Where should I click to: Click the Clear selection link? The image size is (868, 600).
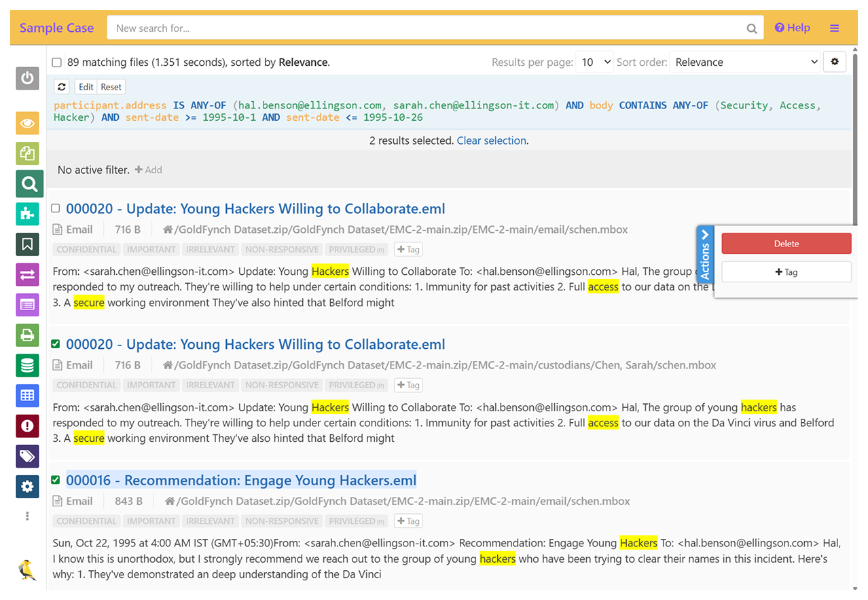point(491,140)
